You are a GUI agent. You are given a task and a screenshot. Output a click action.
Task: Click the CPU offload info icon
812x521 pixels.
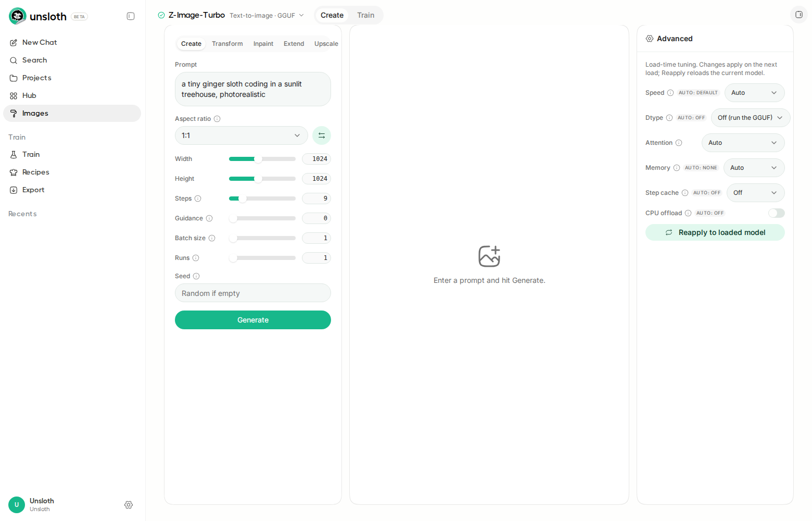point(688,213)
